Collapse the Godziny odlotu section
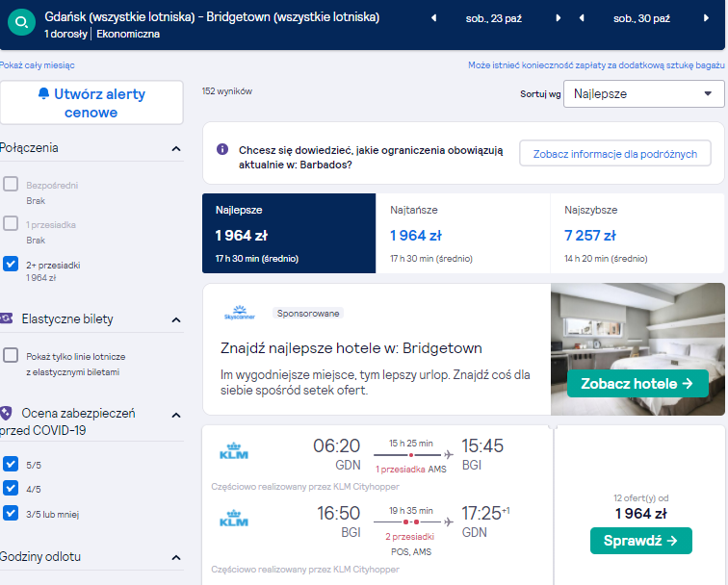 point(176,557)
